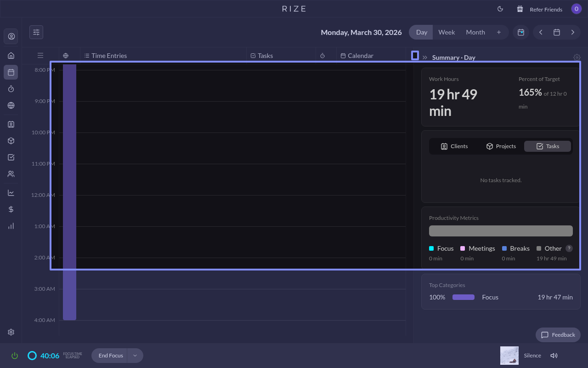Select the Projects tab in summary
The width and height of the screenshot is (588, 368).
point(501,146)
